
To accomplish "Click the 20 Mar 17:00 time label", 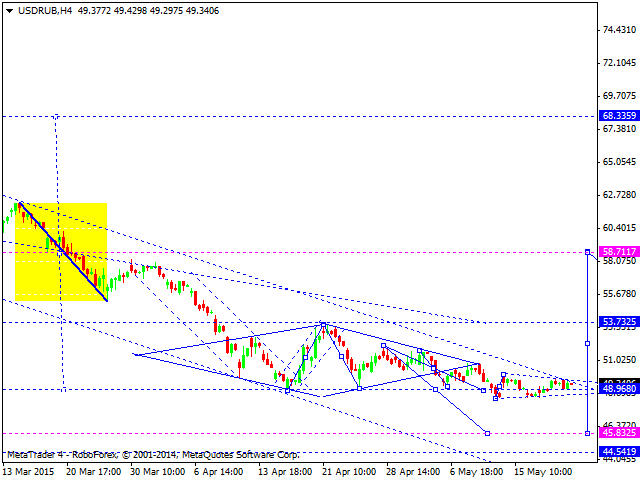I will pyautogui.click(x=95, y=471).
